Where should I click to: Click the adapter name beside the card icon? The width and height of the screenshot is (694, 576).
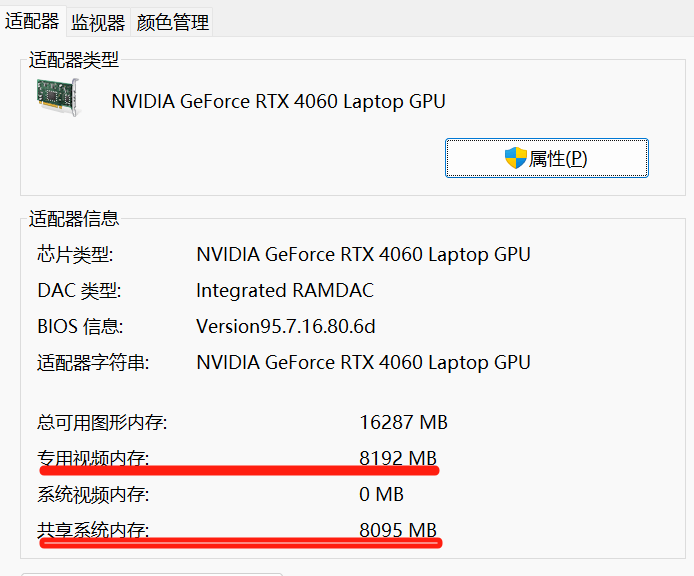tap(278, 101)
